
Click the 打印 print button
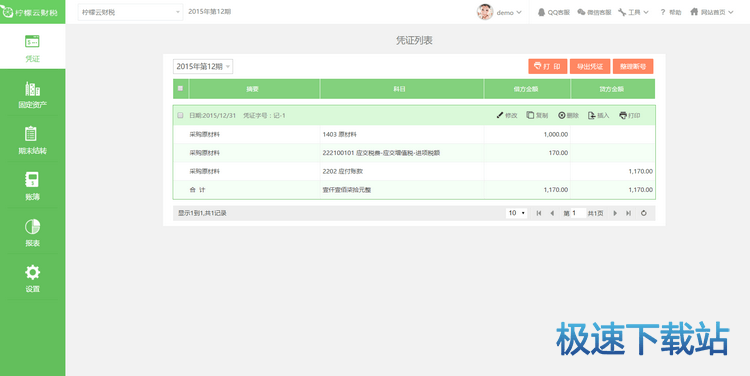pos(548,66)
